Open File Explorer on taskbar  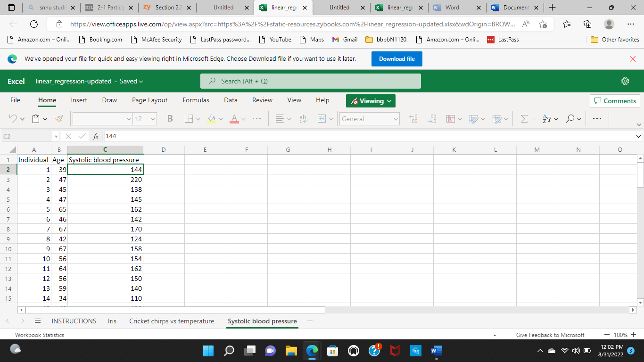[x=291, y=351]
